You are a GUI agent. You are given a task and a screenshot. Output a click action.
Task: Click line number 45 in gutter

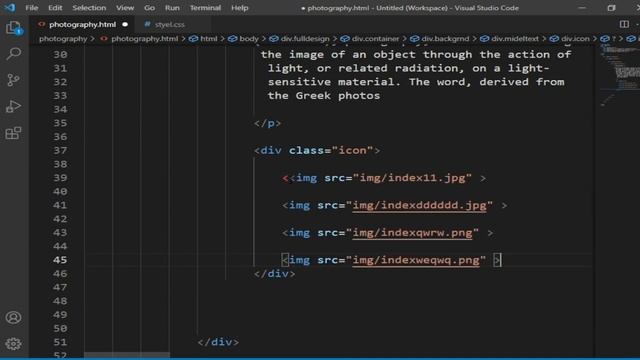tap(60, 260)
